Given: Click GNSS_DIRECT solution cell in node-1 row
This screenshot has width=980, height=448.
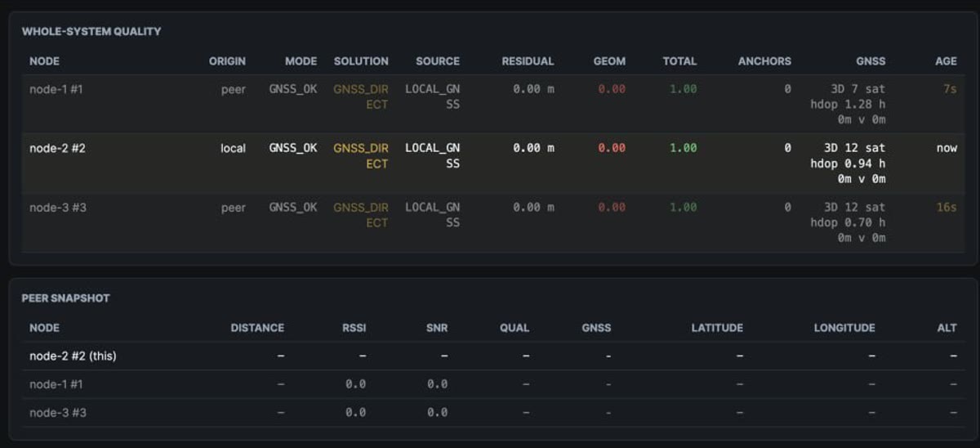Looking at the screenshot, I should point(361,96).
